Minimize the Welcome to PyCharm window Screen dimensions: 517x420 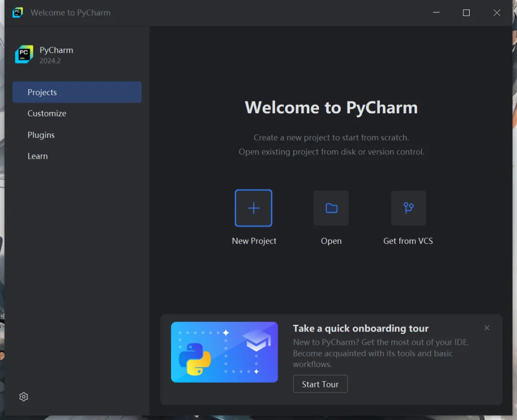(x=436, y=12)
